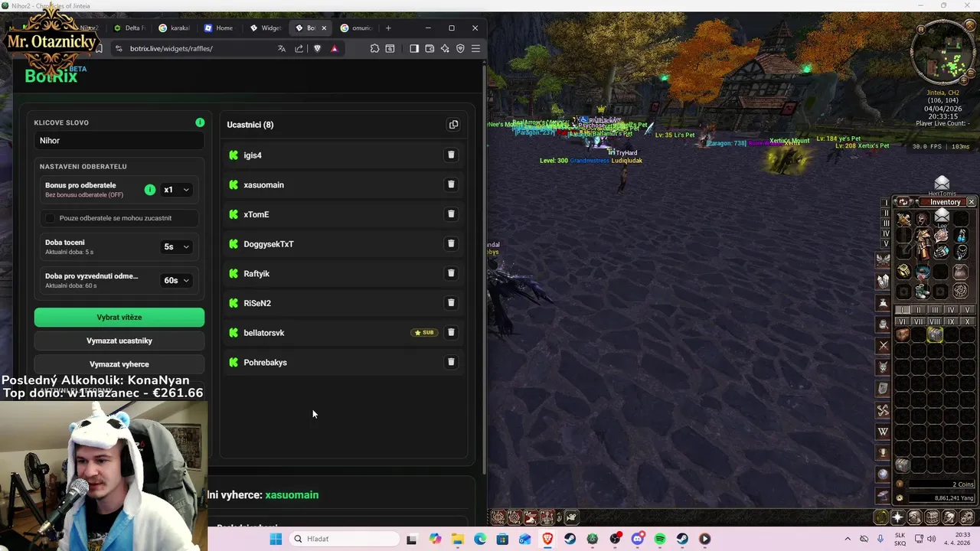
Task: Remove DoggysekTxT using trash icon
Action: point(451,243)
